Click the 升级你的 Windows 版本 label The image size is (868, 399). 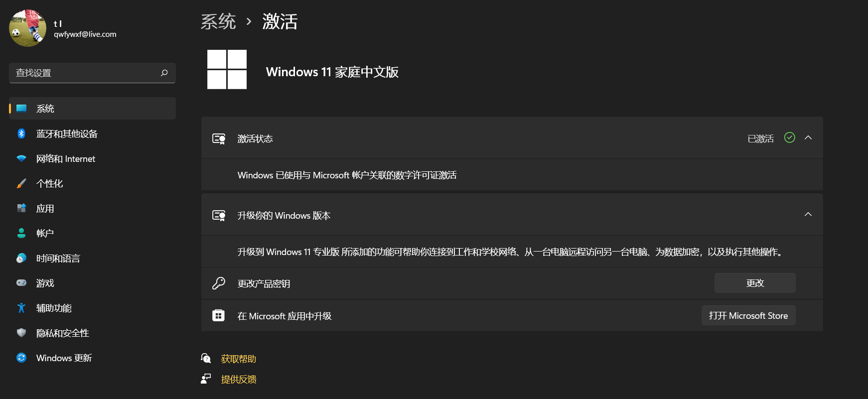(284, 215)
